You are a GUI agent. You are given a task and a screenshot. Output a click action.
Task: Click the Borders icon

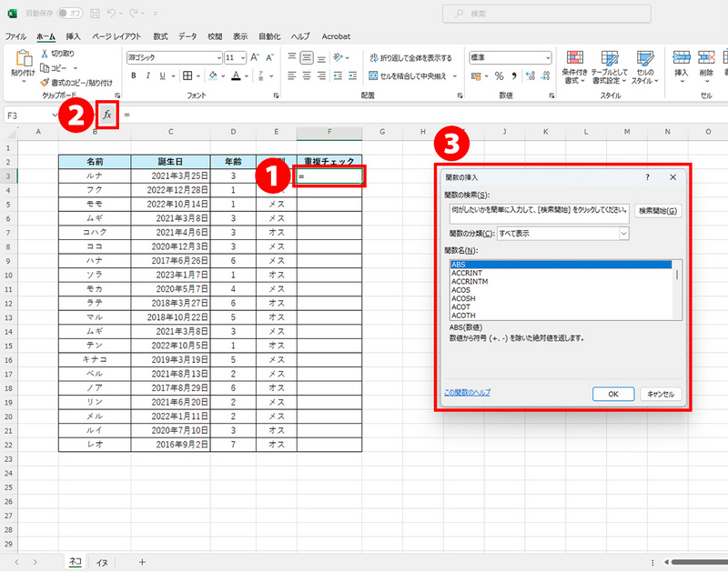coord(187,75)
